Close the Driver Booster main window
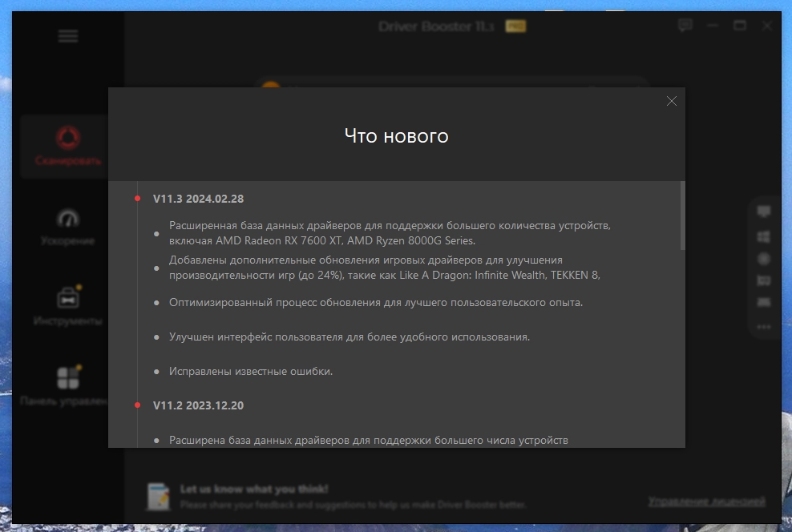 [766, 25]
